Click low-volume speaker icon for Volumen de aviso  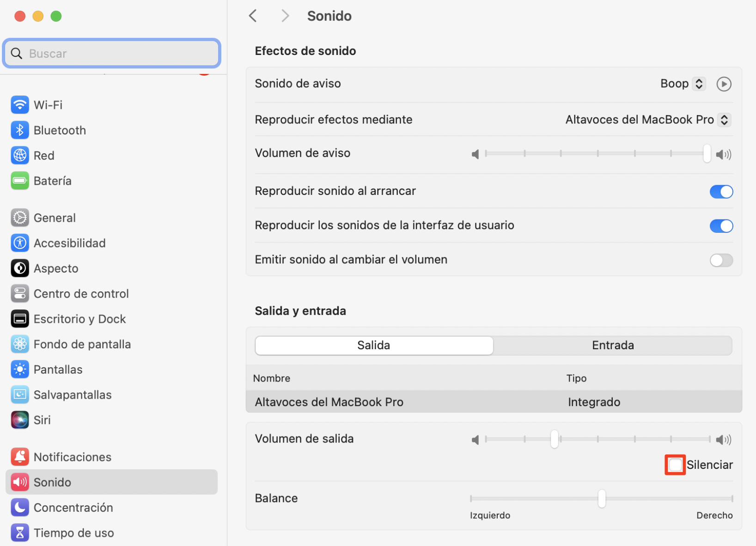click(475, 154)
